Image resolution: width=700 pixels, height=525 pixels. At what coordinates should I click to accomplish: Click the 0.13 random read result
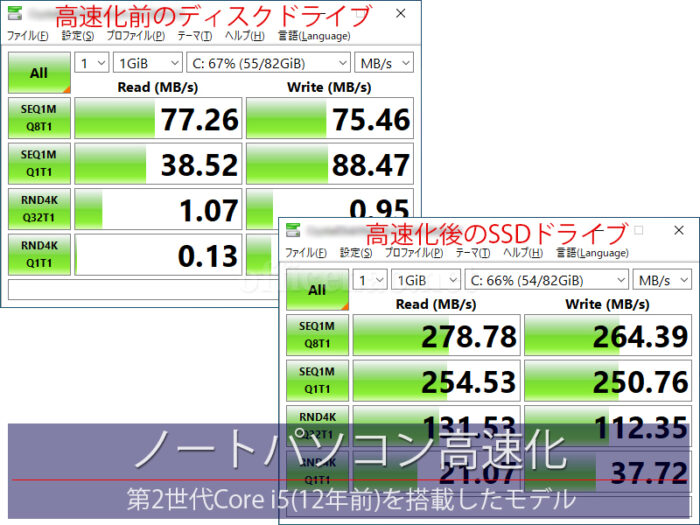[x=158, y=255]
